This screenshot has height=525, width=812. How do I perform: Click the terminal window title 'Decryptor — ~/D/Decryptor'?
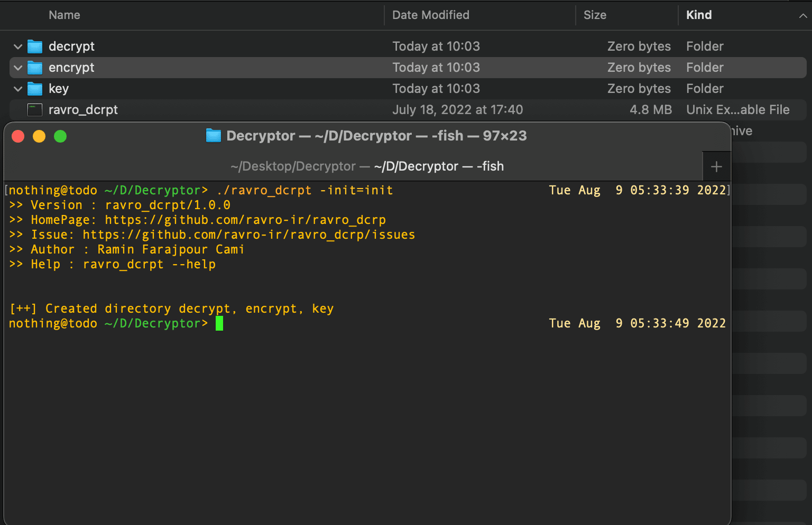coord(319,136)
